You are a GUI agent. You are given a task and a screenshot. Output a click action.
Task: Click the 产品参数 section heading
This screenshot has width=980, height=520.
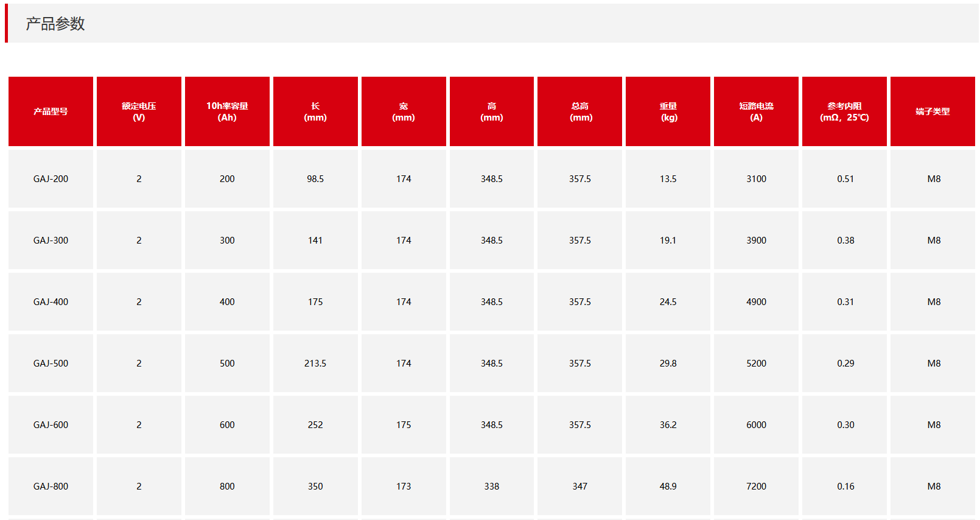click(x=55, y=24)
